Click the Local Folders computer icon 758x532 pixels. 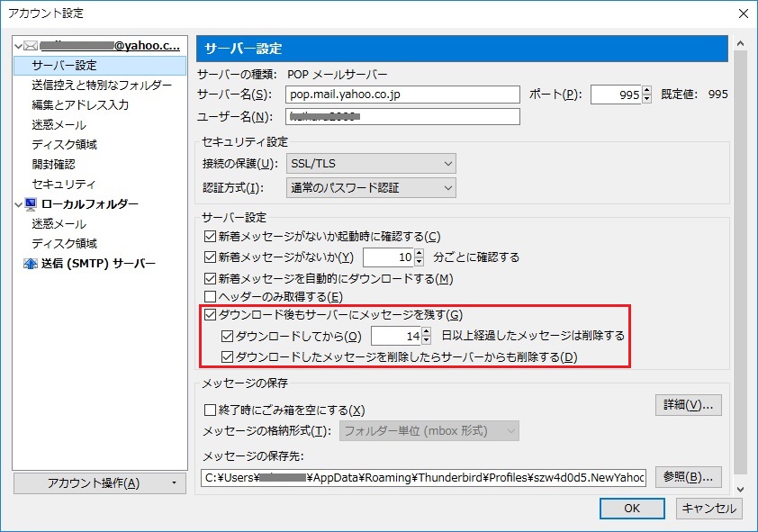(x=31, y=204)
